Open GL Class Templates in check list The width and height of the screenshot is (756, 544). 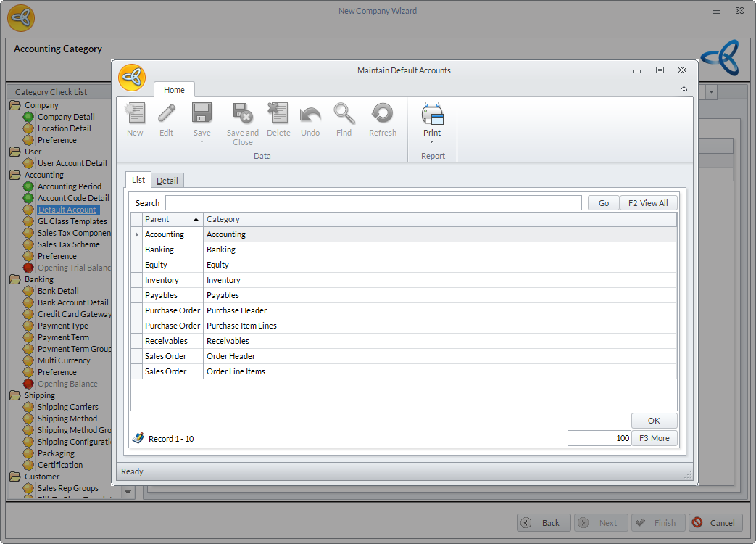(x=72, y=221)
